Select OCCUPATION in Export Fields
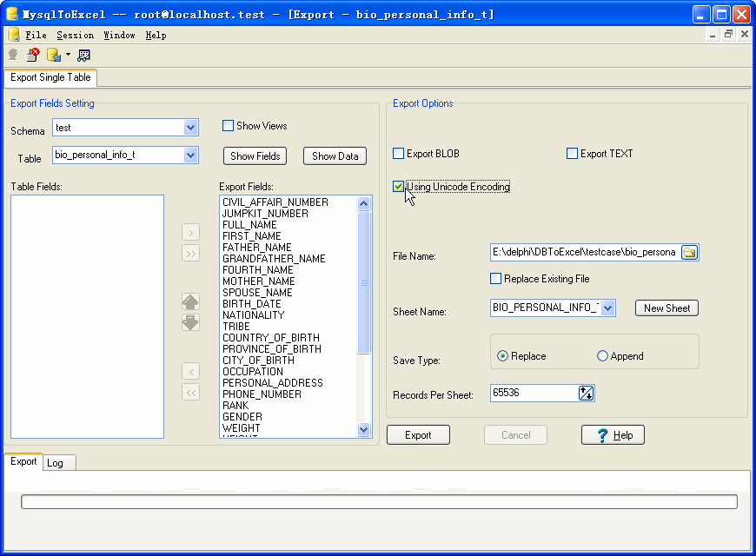This screenshot has width=756, height=556. point(253,372)
